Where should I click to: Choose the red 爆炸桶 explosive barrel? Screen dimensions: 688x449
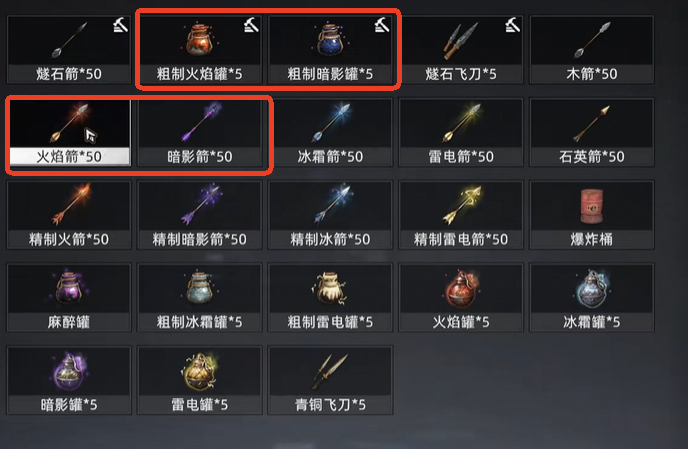click(x=591, y=215)
